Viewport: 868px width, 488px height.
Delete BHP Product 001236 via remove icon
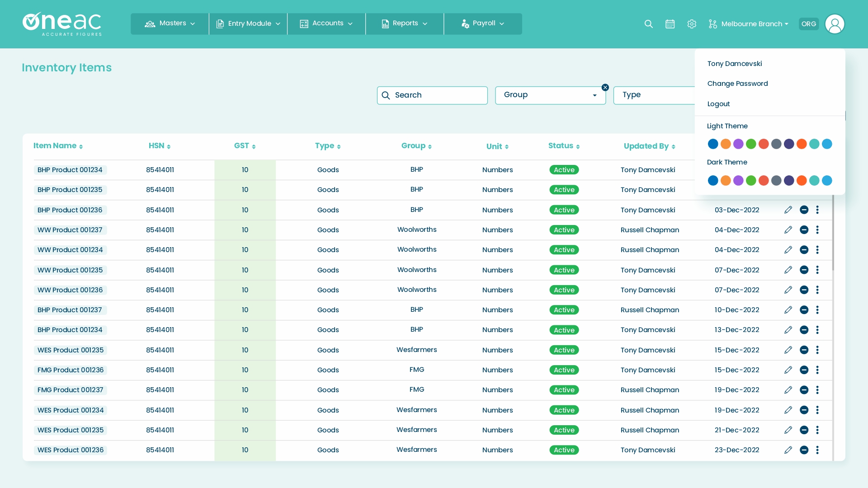(804, 210)
